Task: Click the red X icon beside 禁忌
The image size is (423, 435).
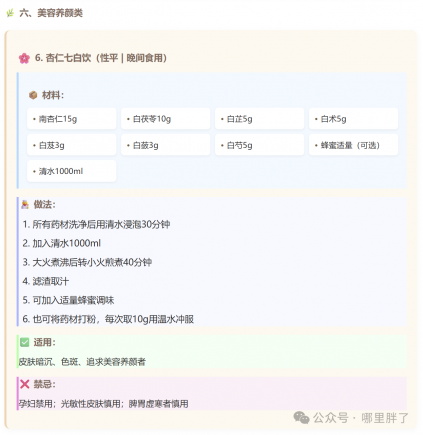Action: coord(25,384)
